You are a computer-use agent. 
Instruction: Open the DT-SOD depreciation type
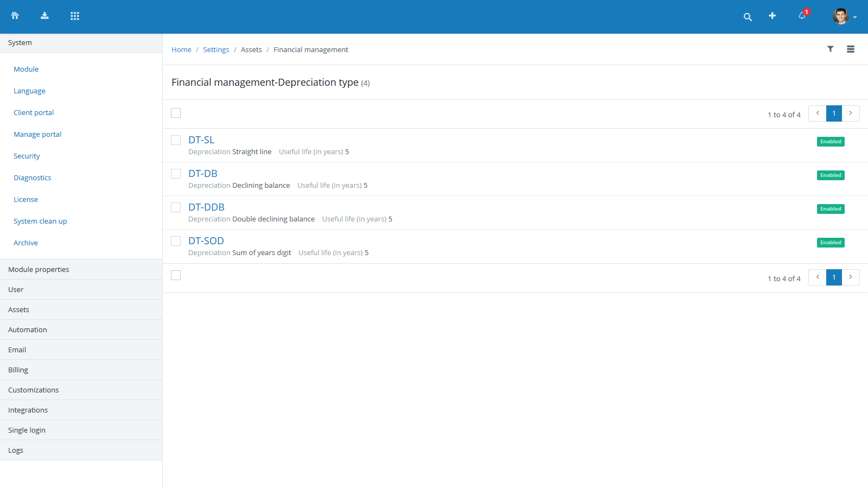click(206, 240)
